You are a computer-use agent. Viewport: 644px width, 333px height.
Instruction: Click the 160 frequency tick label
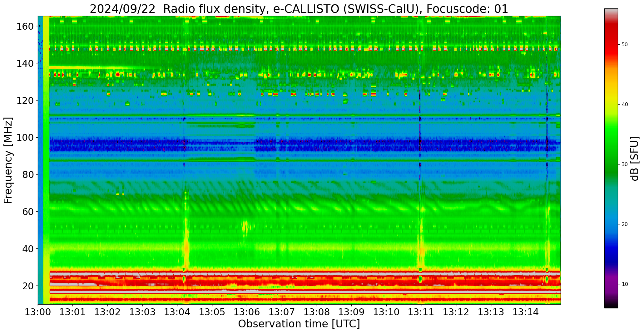[x=25, y=27]
